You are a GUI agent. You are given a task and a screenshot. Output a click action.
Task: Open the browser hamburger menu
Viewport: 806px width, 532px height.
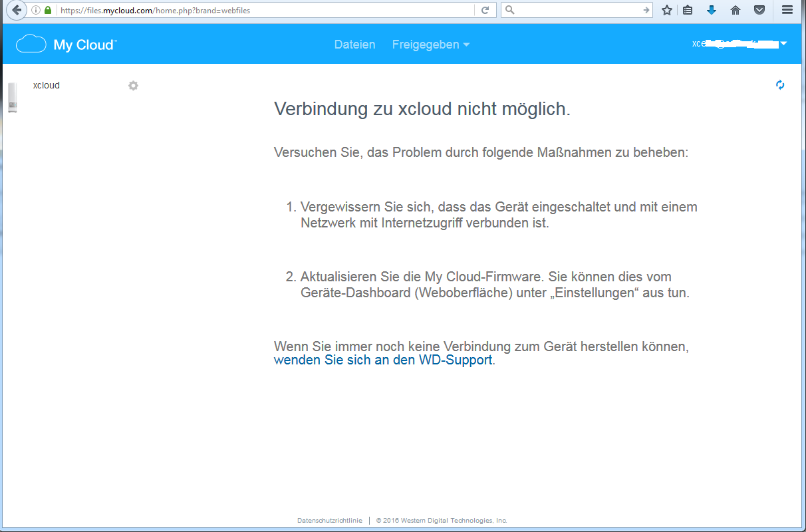point(787,10)
